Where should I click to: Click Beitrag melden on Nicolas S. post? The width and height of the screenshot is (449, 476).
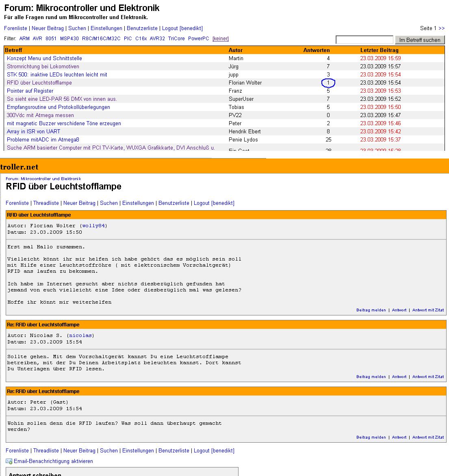371,377
